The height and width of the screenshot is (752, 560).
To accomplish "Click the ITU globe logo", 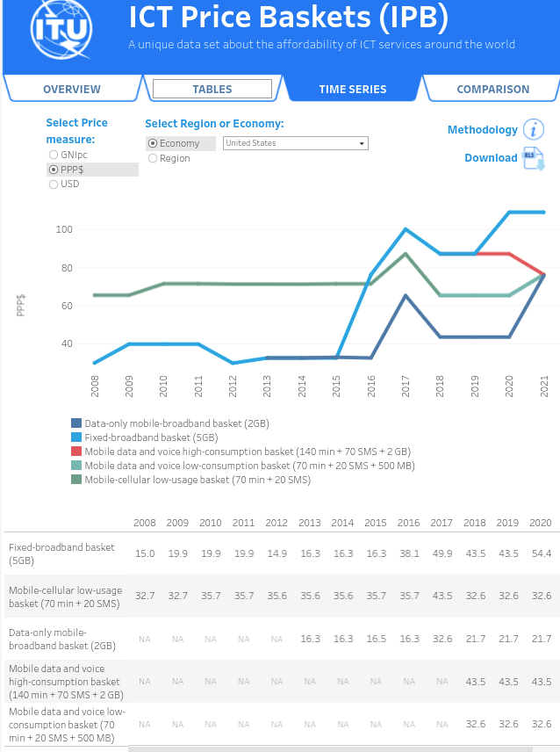I will coord(61,30).
